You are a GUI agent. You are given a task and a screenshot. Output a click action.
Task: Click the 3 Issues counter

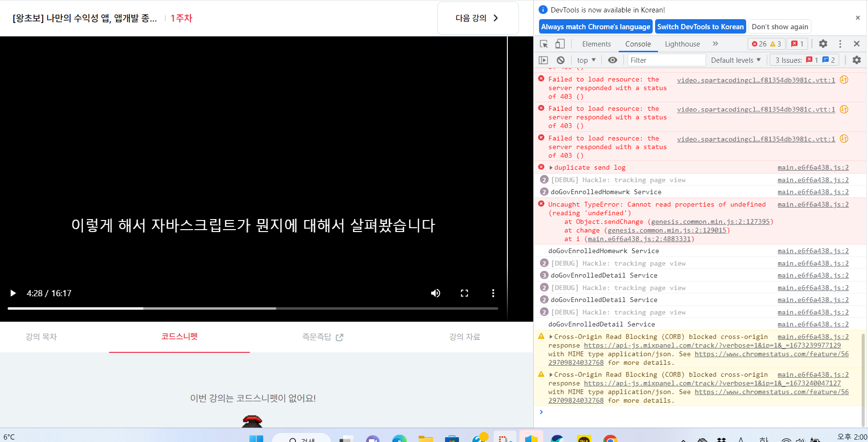coord(805,60)
